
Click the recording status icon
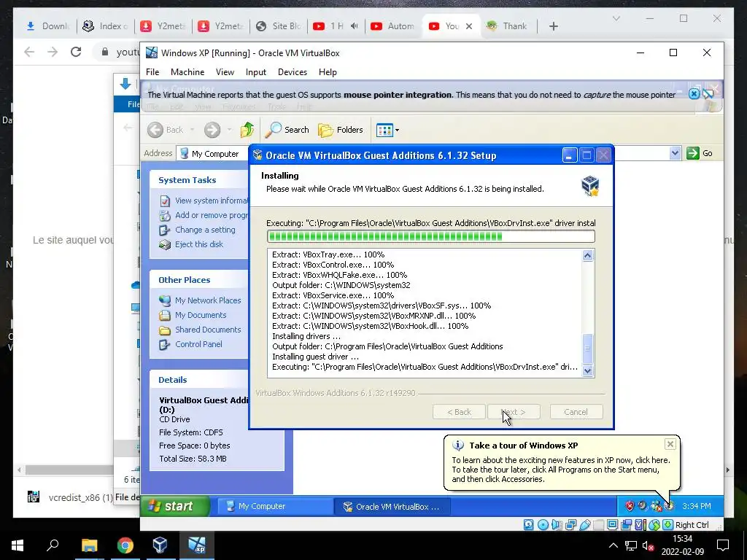click(626, 525)
